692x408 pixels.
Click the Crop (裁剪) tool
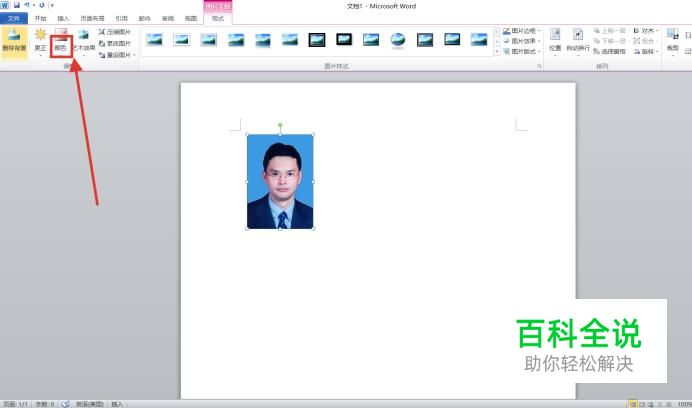pyautogui.click(x=673, y=42)
